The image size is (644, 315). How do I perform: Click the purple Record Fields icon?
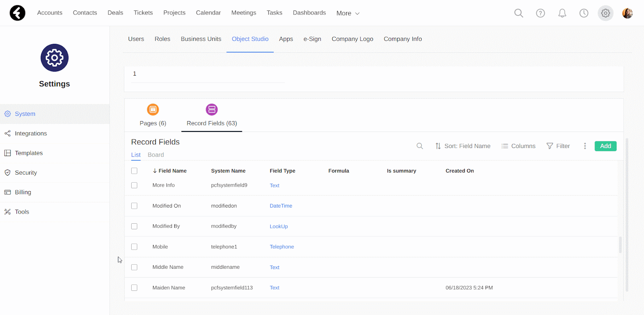[212, 109]
